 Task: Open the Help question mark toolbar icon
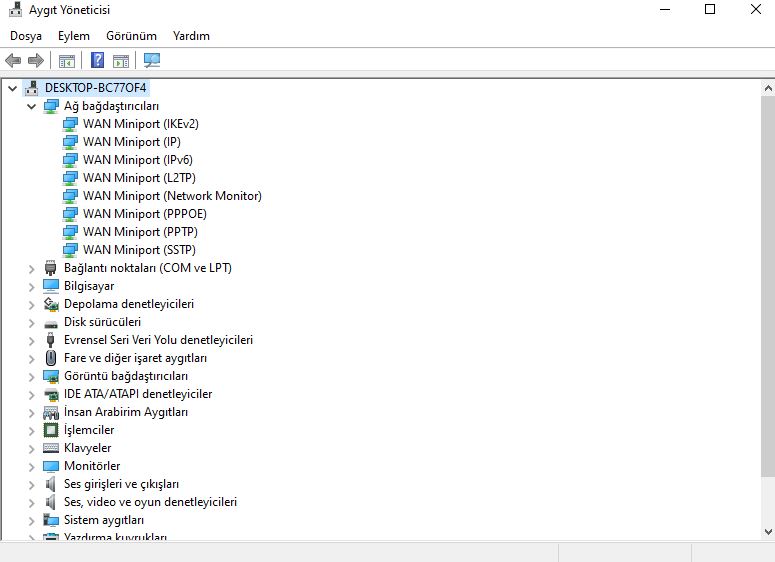97,60
